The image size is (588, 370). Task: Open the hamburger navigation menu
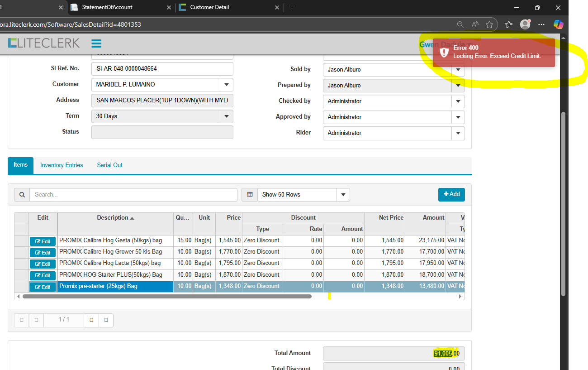click(x=96, y=43)
